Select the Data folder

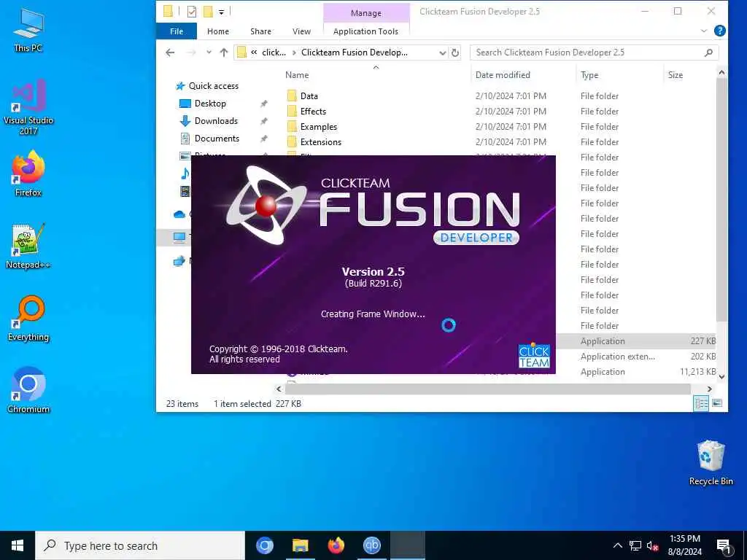(309, 96)
